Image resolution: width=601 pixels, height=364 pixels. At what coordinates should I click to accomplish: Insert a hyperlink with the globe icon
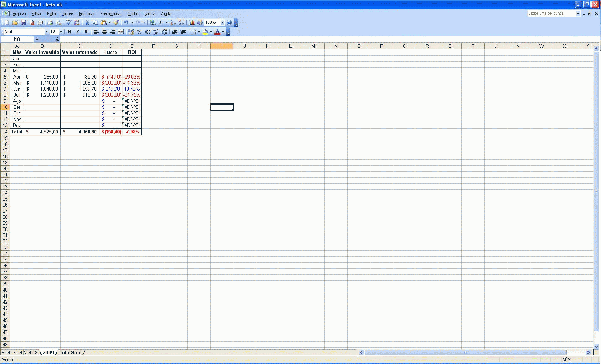(x=152, y=22)
